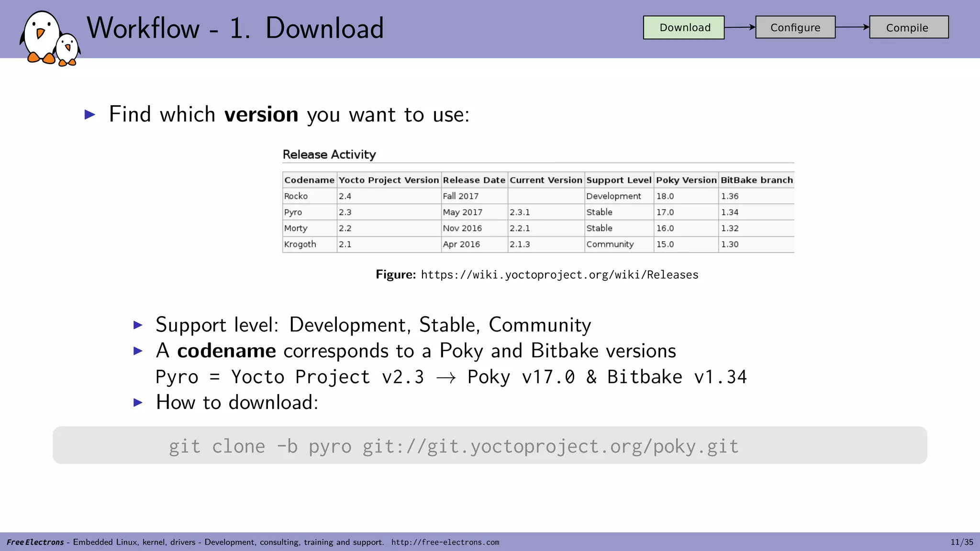Select the Compile workflow step box
This screenshot has width=980, height=551.
coord(909,27)
